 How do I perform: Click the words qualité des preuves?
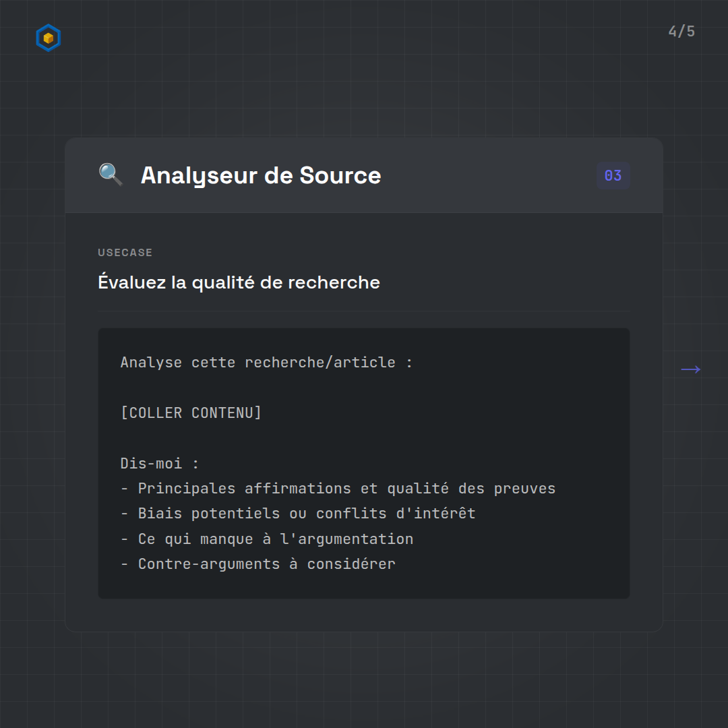click(x=471, y=489)
